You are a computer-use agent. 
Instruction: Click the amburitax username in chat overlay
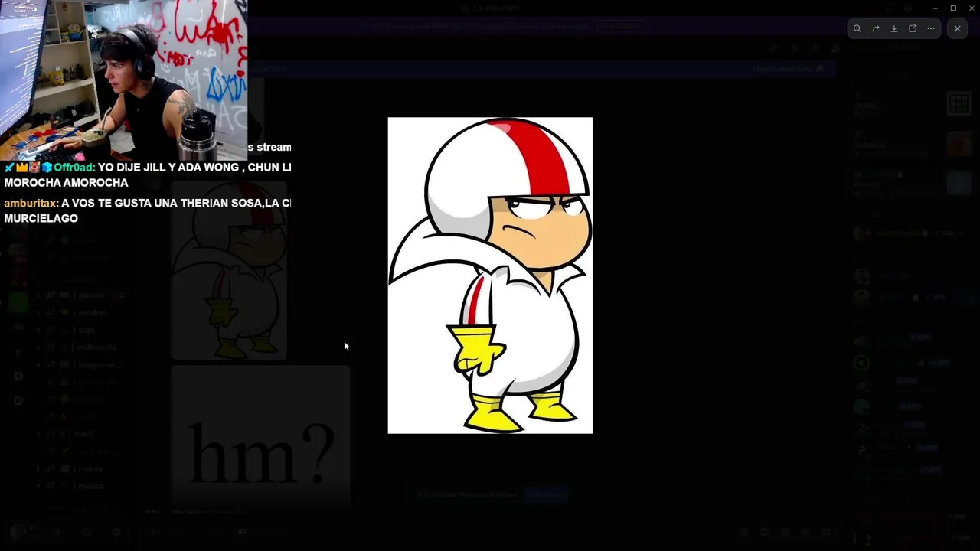31,204
